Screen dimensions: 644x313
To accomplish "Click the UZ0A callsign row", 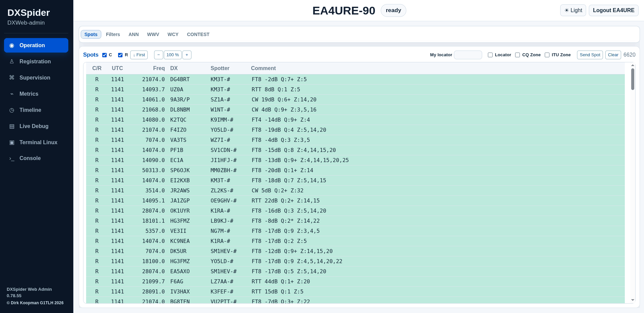I will coord(355,90).
